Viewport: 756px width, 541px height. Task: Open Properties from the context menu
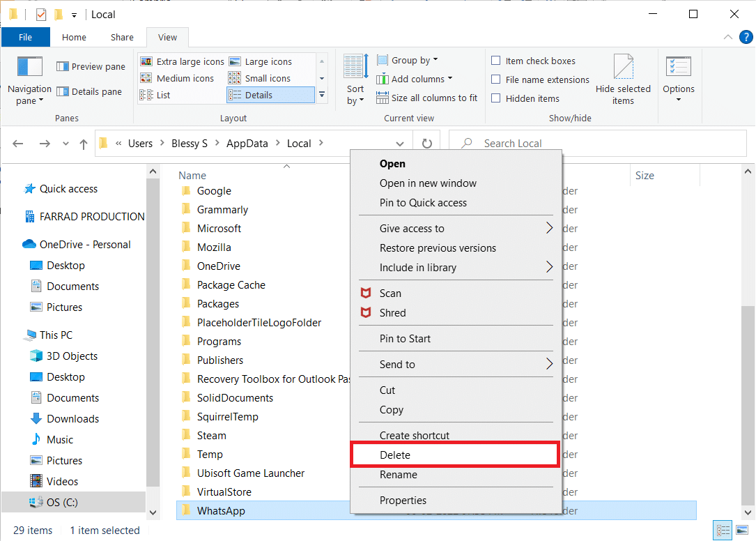[456, 501]
